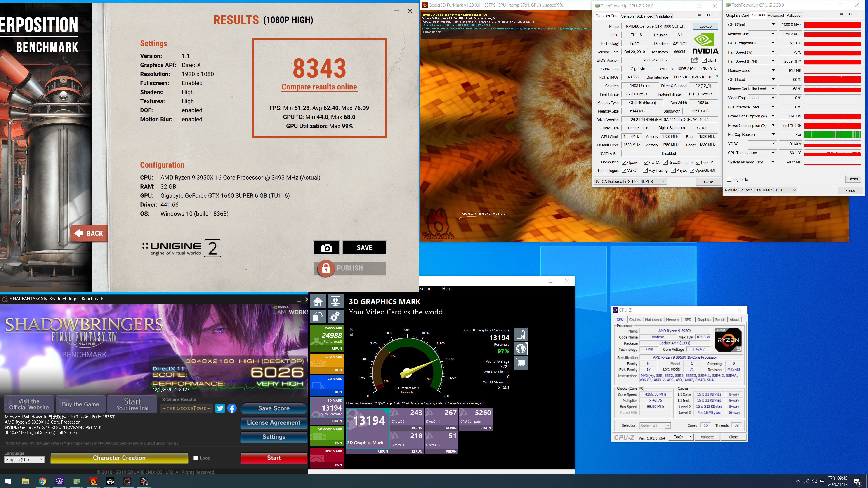Click the PassMark world globe comparison icon
Image resolution: width=868 pixels, height=488 pixels.
[x=521, y=349]
